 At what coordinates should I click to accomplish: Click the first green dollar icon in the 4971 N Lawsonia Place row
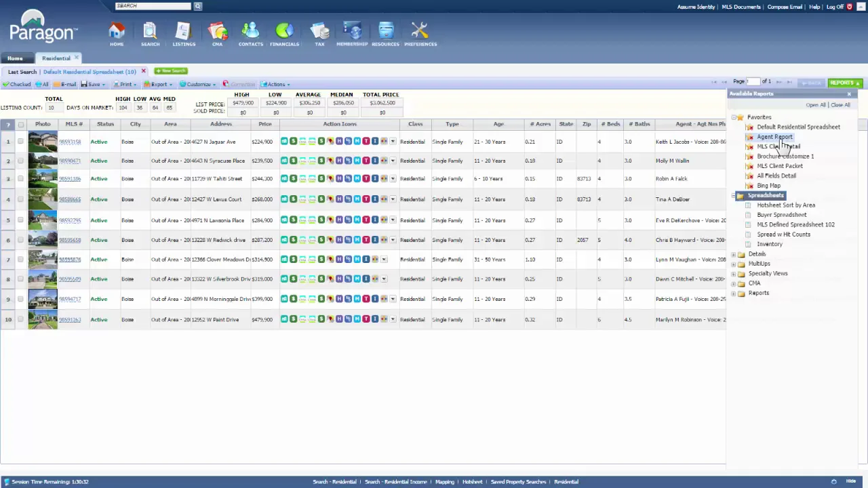point(293,220)
